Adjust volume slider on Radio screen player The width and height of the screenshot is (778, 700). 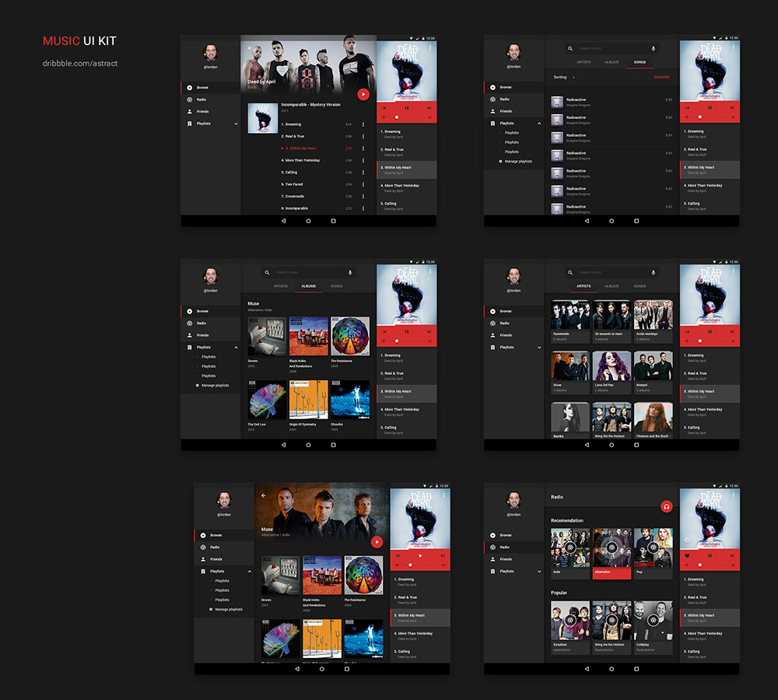click(x=710, y=565)
